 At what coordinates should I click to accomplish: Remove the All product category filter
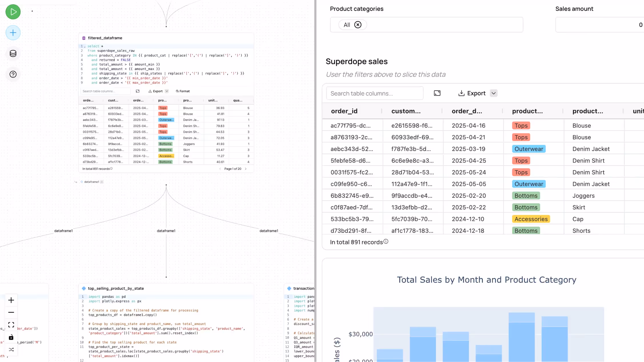[358, 25]
